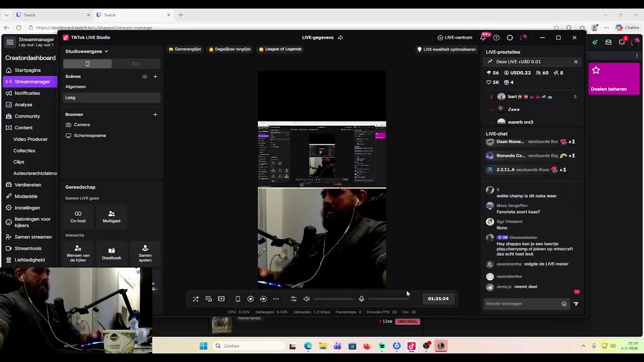Open the Samen spelen tool
Screen dimensions: 644x362
tap(145, 253)
